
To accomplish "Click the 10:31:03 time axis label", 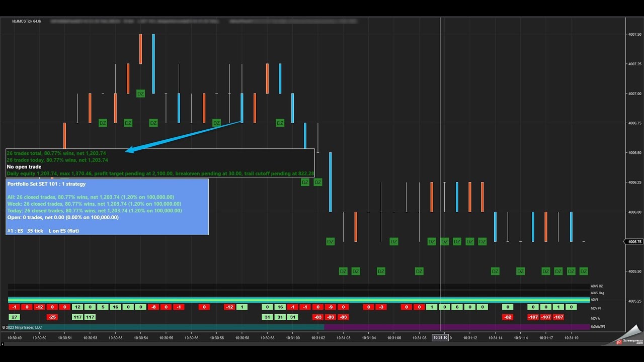I will tap(344, 338).
